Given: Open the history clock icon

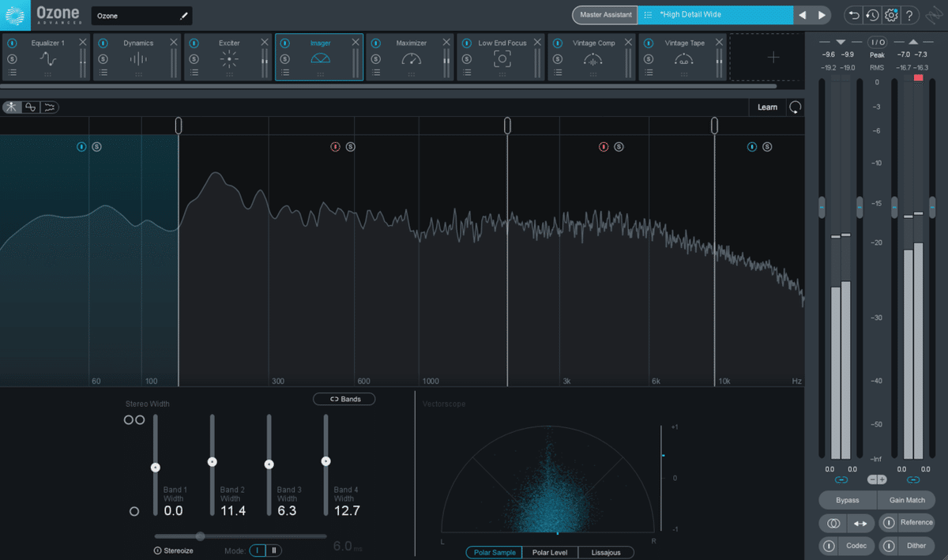Looking at the screenshot, I should (872, 15).
